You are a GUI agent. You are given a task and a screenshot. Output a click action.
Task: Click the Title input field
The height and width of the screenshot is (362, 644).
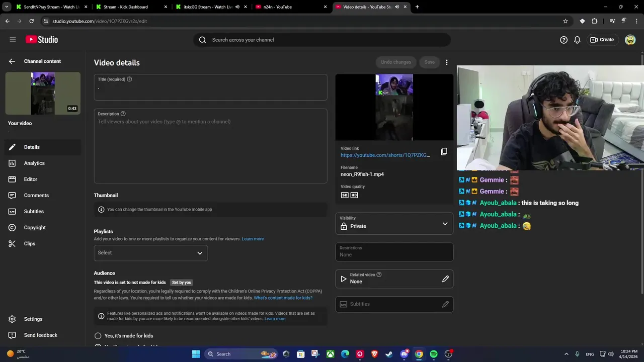pos(210,87)
